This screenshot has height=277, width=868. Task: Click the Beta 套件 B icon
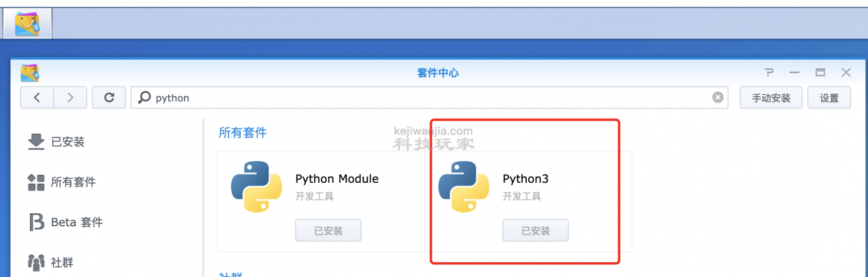pos(36,222)
